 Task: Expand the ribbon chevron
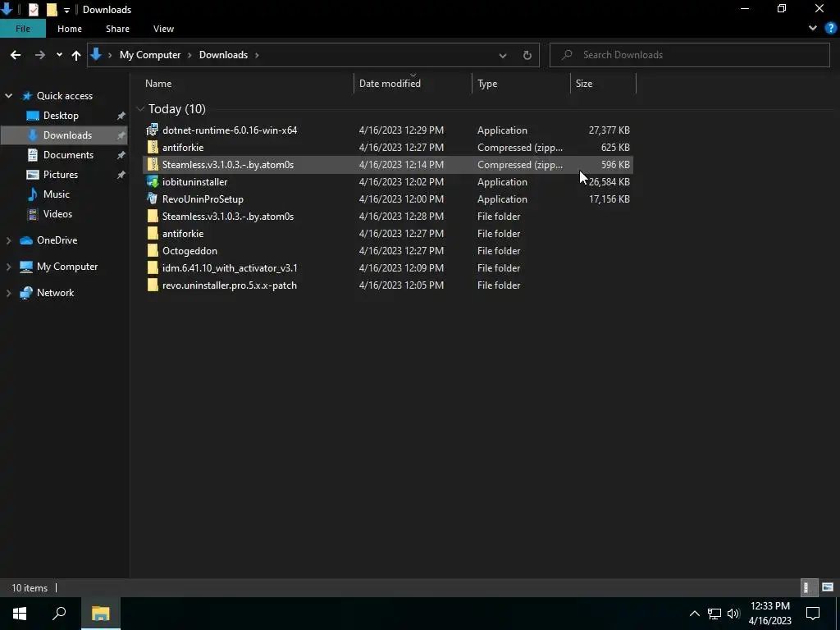tap(813, 29)
